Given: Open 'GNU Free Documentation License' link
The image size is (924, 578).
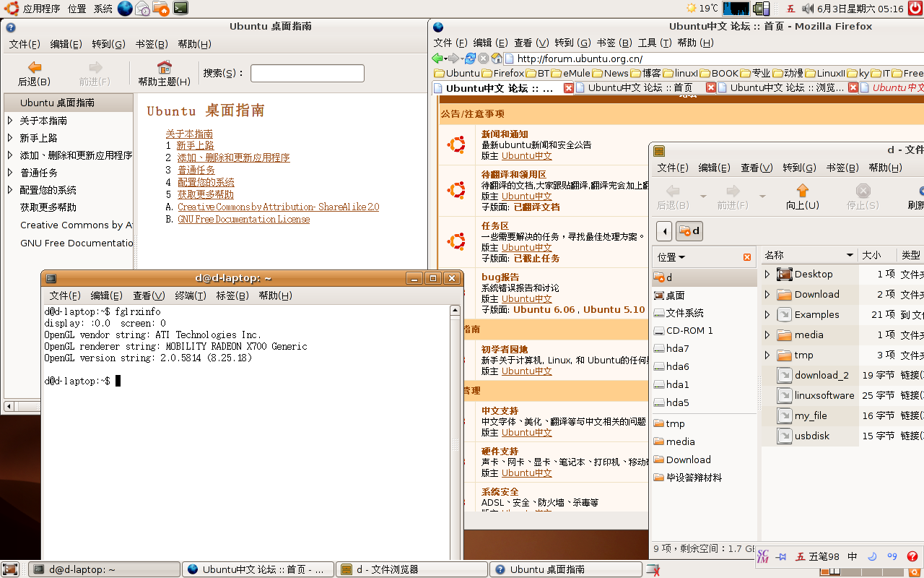Looking at the screenshot, I should (244, 220).
